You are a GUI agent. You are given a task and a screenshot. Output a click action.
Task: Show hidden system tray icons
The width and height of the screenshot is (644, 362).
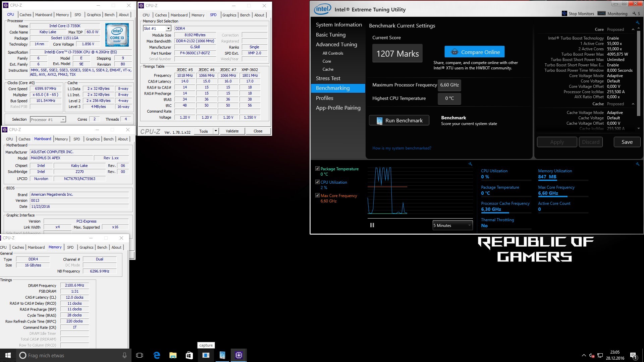pos(584,355)
